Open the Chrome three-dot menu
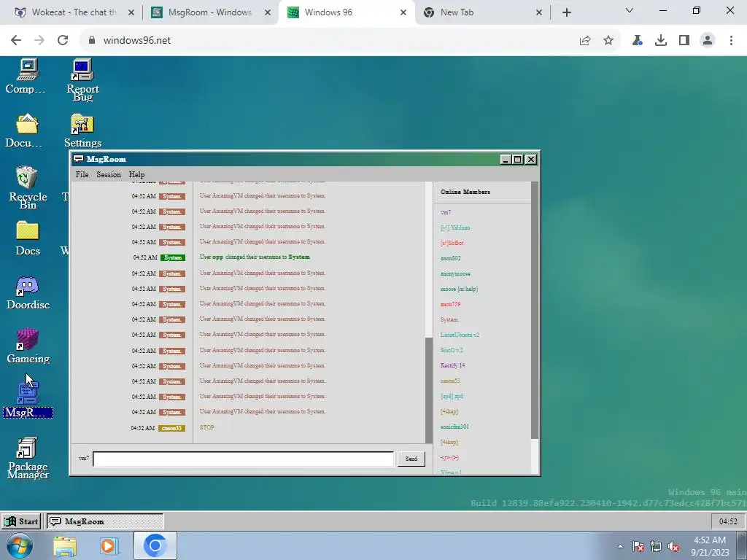Viewport: 747px width, 560px height. point(731,40)
